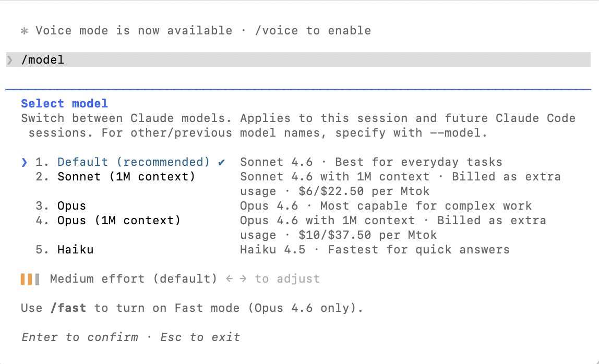Select the Default (recommended) model option

pos(134,162)
